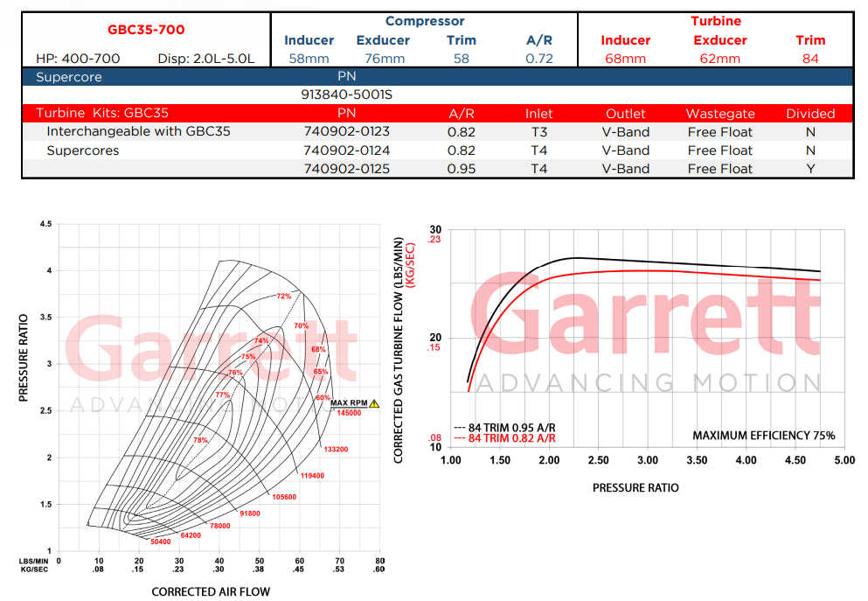Click the yellow warning triangle beside MAX RPM
The height and width of the screenshot is (601, 868).
click(374, 403)
